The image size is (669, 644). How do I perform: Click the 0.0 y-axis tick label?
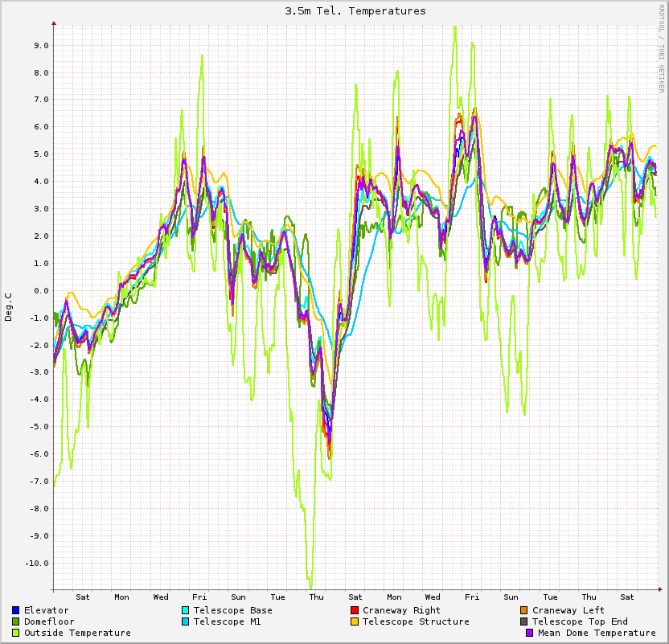[41, 290]
